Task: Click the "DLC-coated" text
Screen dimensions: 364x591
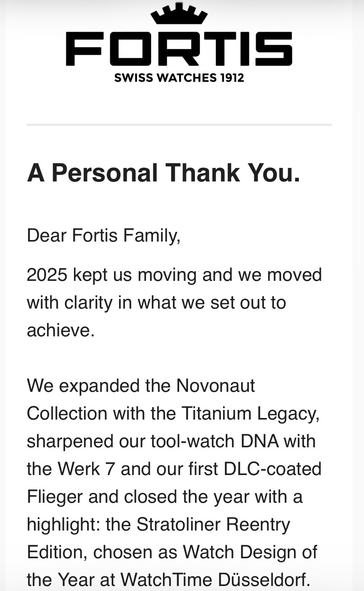Action: coord(272,469)
